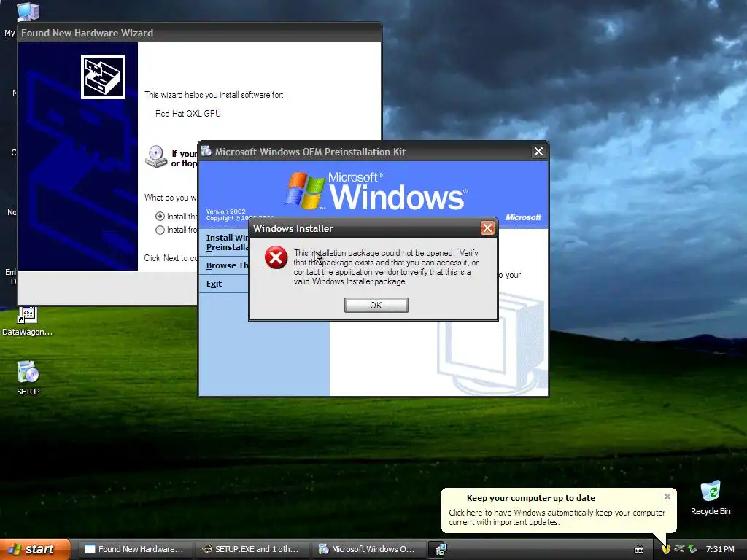Open the SETUP desktop icon
747x560 pixels.
(28, 378)
